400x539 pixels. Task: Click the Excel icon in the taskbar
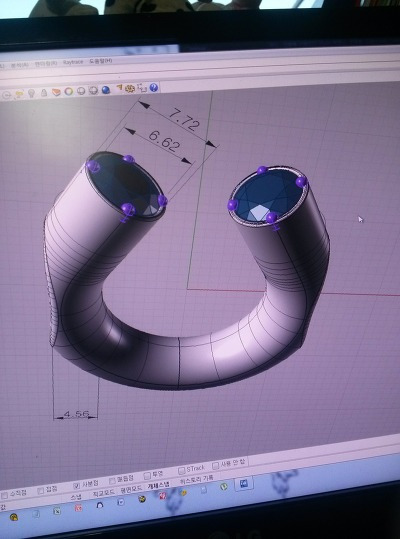coord(57,511)
